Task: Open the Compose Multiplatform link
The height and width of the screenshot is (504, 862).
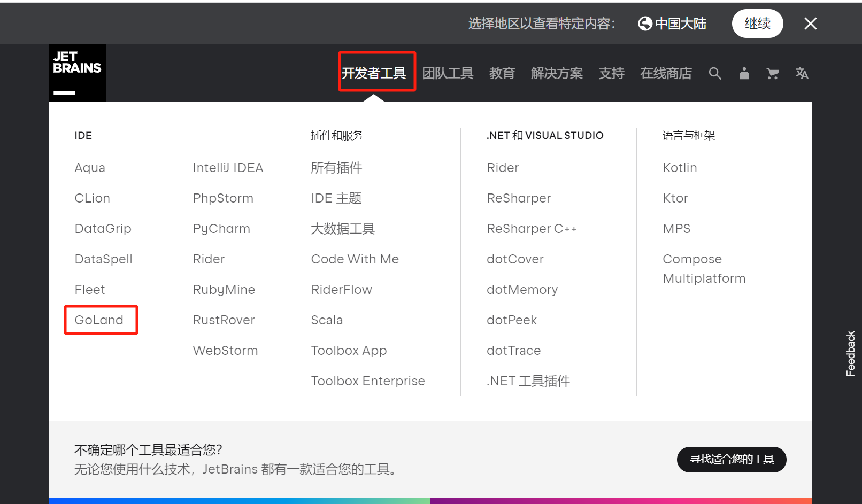Action: tap(704, 269)
